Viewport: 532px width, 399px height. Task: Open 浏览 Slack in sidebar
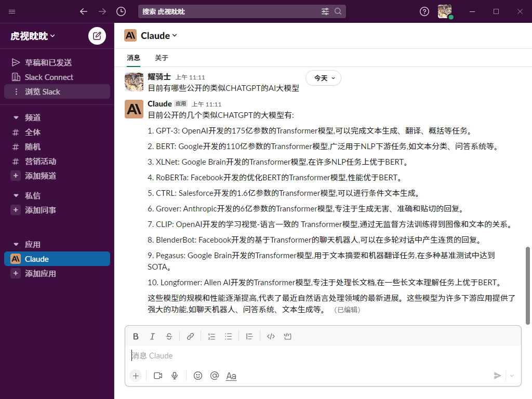coord(57,91)
